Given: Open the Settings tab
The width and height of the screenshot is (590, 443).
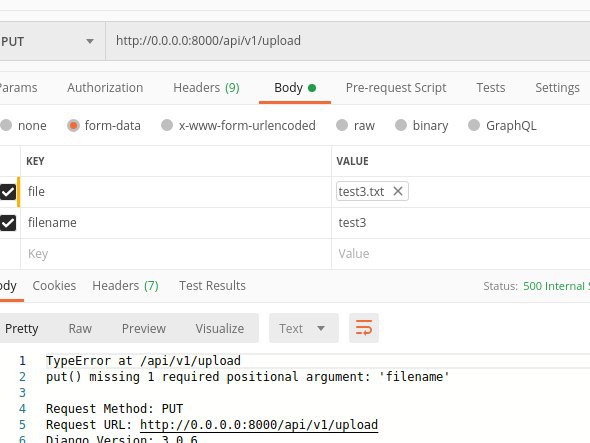Looking at the screenshot, I should pos(557,88).
